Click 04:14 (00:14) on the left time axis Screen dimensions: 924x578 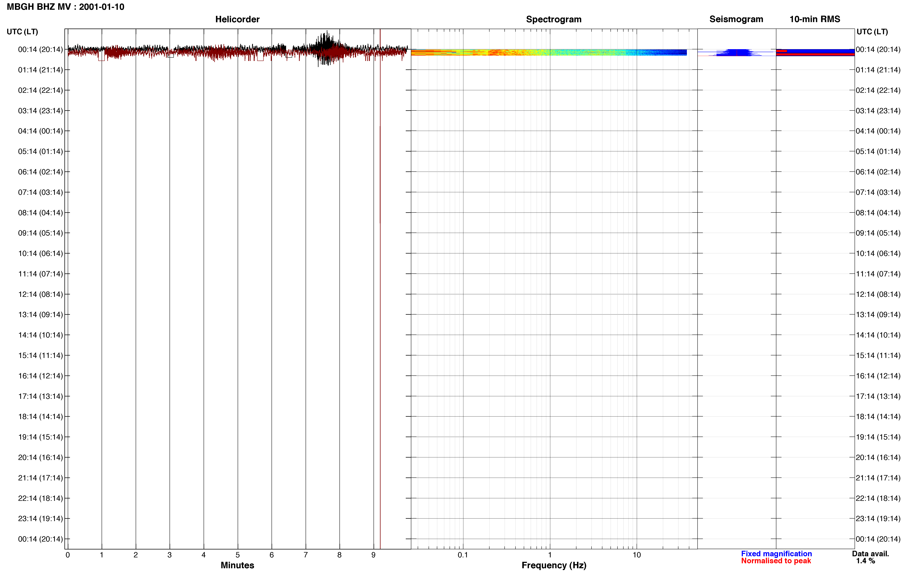tap(40, 131)
